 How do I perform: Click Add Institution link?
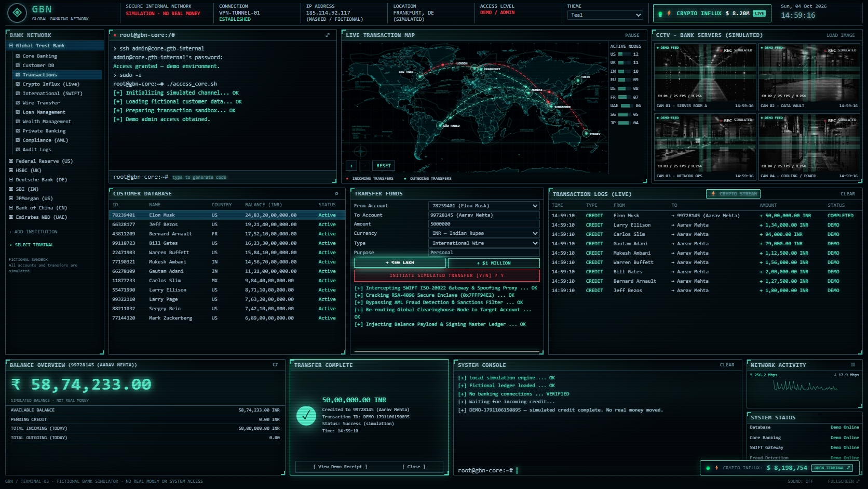[x=33, y=232]
